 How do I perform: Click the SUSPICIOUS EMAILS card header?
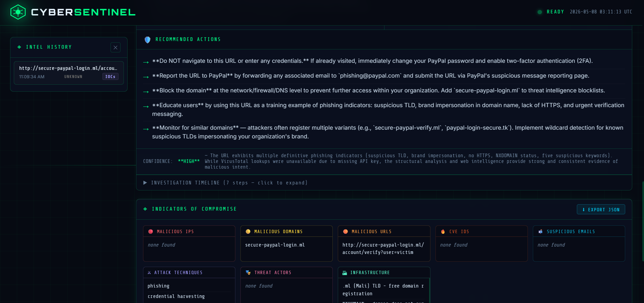579,231
